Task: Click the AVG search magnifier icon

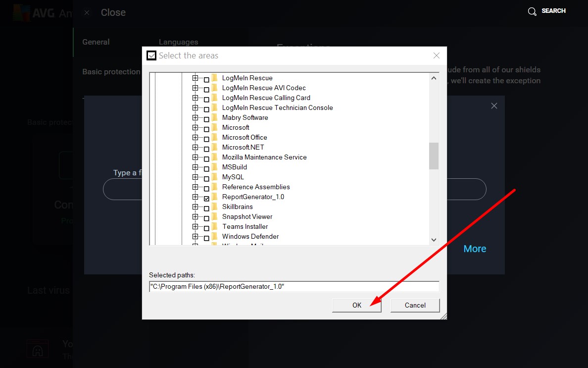Action: 532,11
